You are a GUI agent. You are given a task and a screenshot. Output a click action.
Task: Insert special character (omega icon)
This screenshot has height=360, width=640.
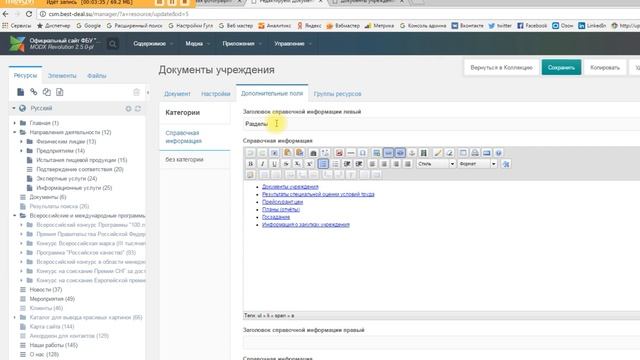pyautogui.click(x=362, y=153)
